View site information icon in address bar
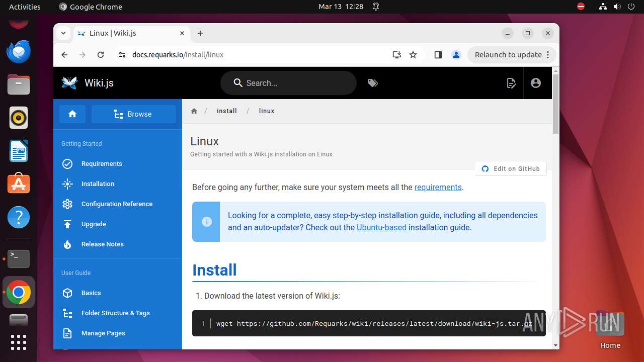This screenshot has width=644, height=362. (122, 55)
